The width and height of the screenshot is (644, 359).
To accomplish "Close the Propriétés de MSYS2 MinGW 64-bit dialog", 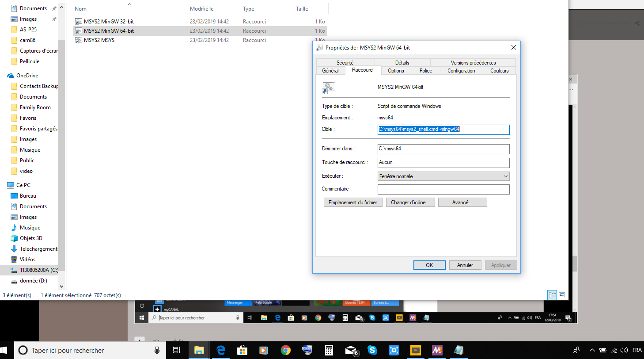I will pos(513,47).
